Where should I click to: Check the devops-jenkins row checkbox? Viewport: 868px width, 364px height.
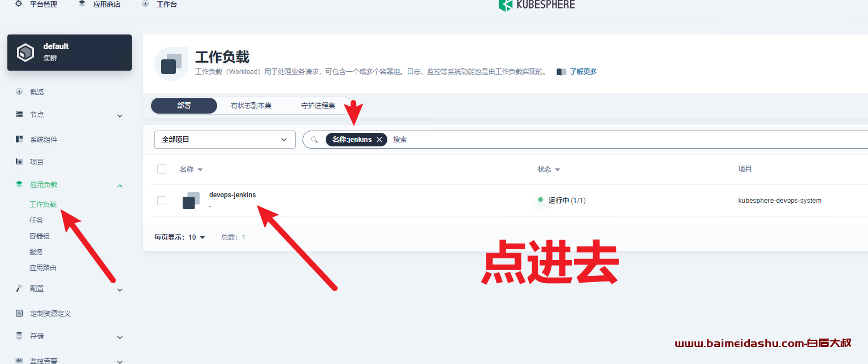point(162,201)
